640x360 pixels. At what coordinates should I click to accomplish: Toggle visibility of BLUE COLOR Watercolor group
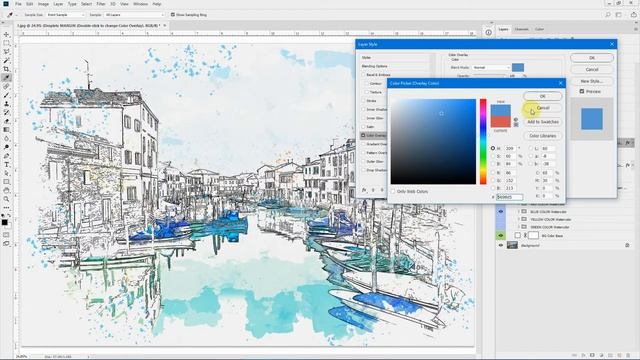pyautogui.click(x=501, y=212)
